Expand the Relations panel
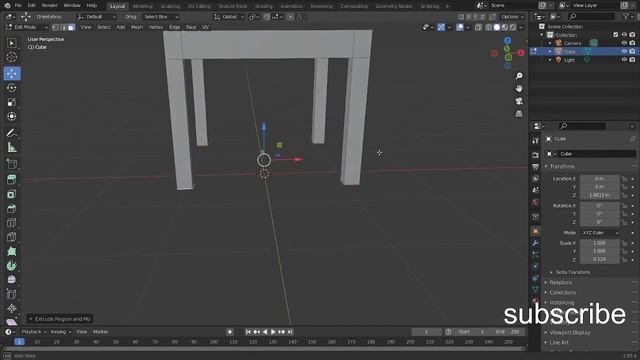The width and height of the screenshot is (640, 360). pos(560,282)
